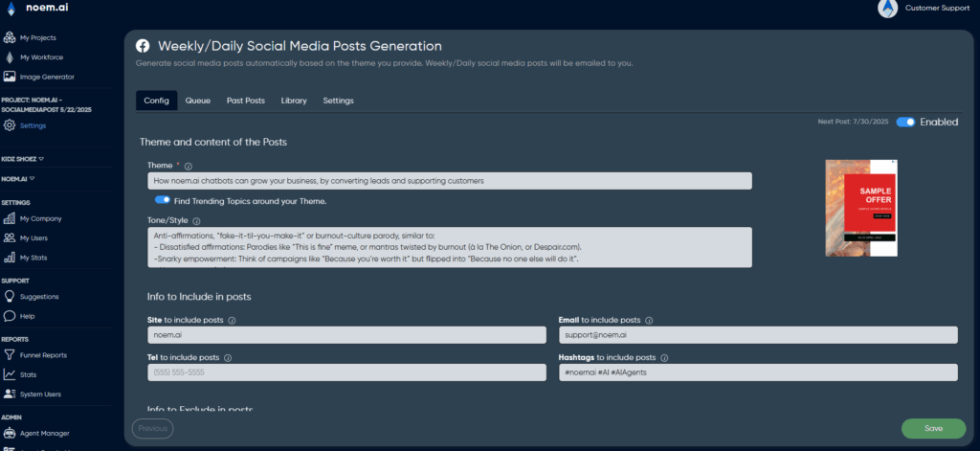Open My Projects icon in sidebar

pyautogui.click(x=10, y=37)
